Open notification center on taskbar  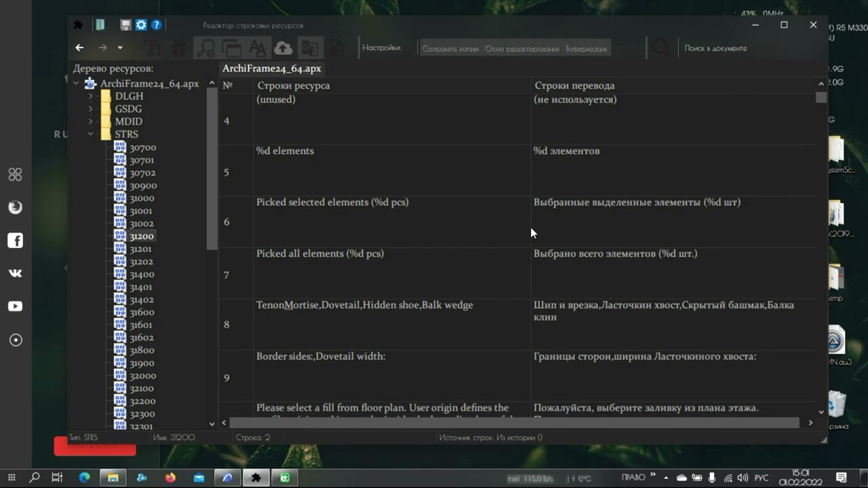pos(842,478)
